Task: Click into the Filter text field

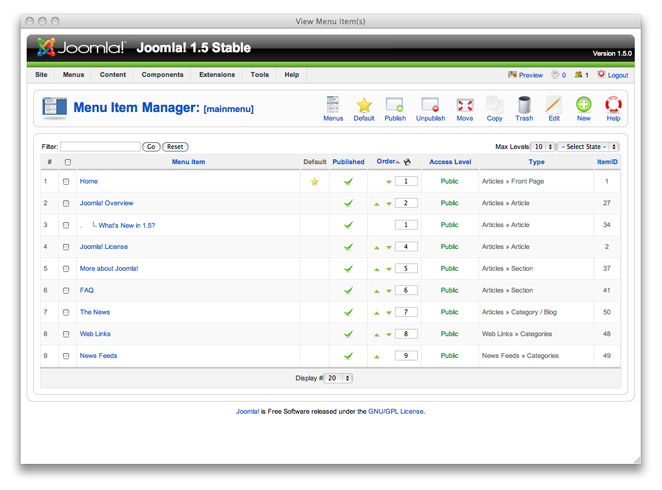Action: 100,147
